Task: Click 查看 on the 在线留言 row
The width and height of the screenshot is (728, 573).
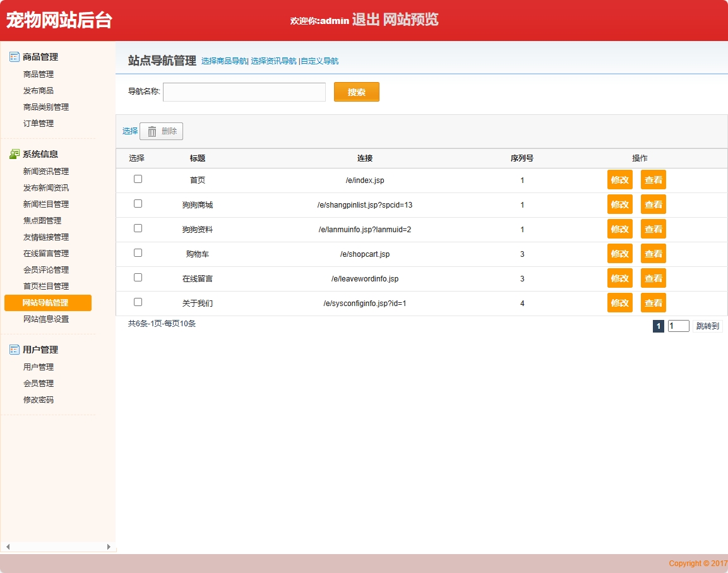Action: click(x=653, y=278)
